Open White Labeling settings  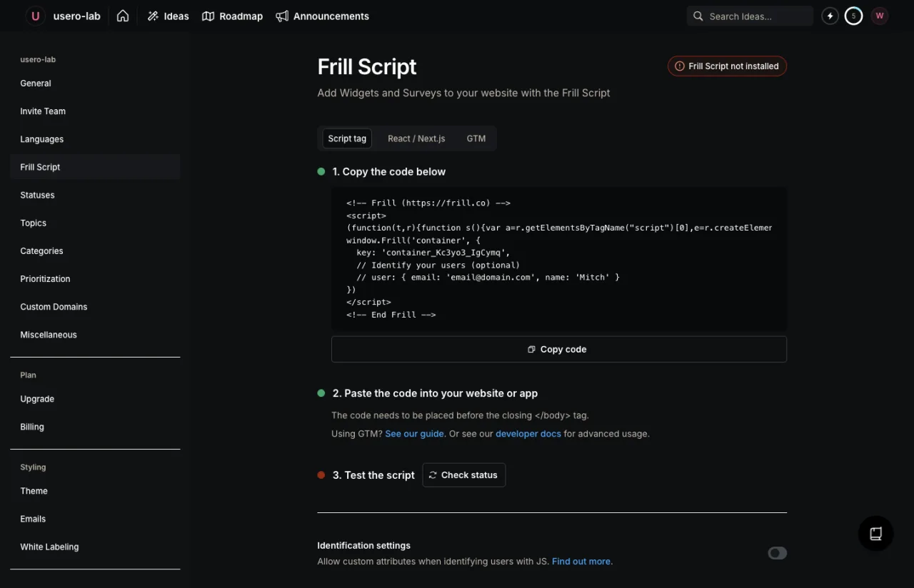point(95,547)
